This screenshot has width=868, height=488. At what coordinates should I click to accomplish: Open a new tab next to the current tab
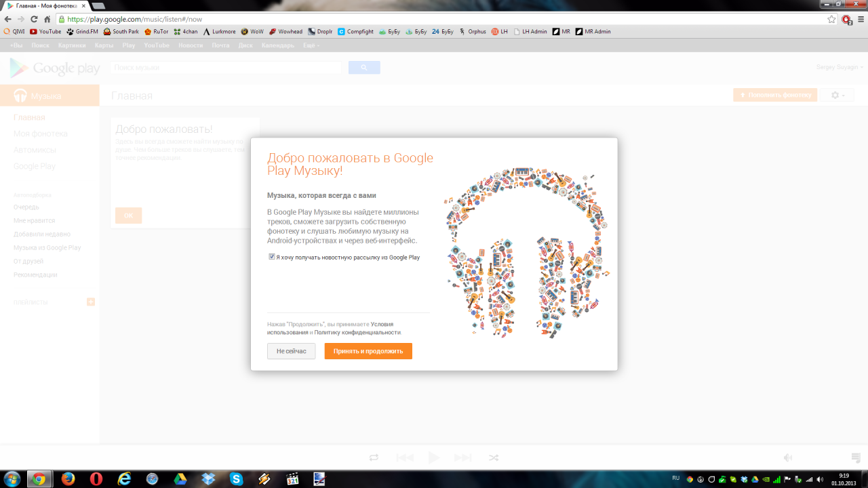click(x=98, y=5)
